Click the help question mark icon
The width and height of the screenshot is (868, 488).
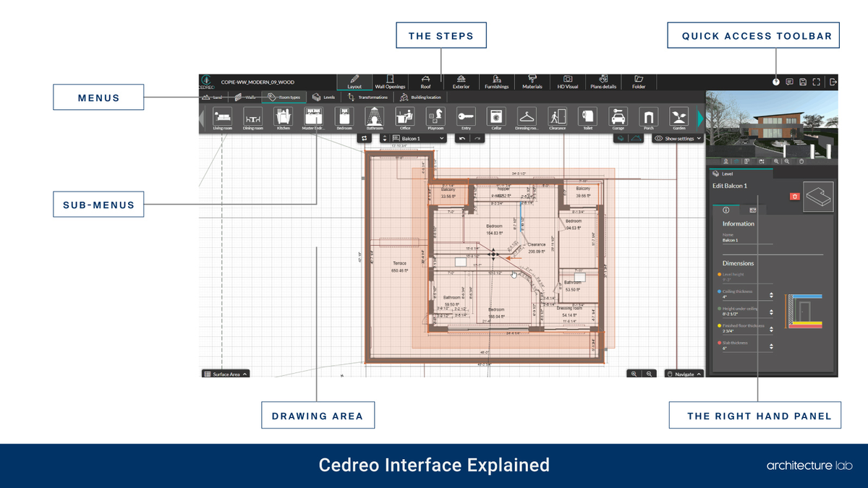tap(775, 82)
